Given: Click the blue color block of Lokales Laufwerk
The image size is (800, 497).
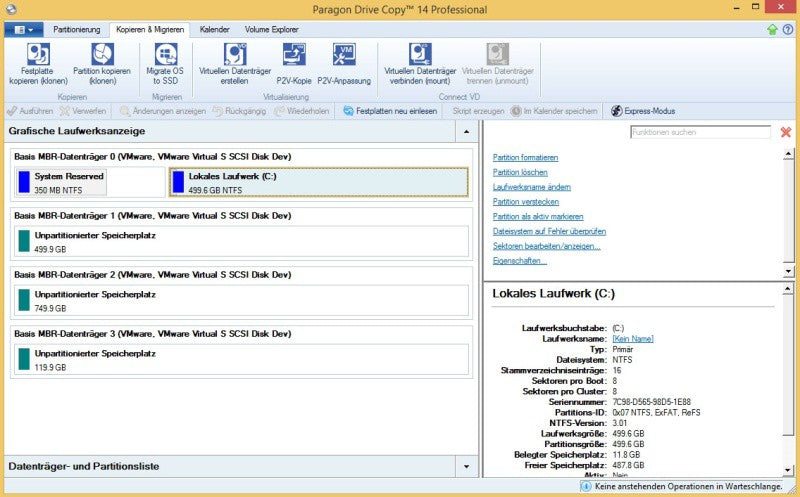Looking at the screenshot, I should tap(178, 182).
